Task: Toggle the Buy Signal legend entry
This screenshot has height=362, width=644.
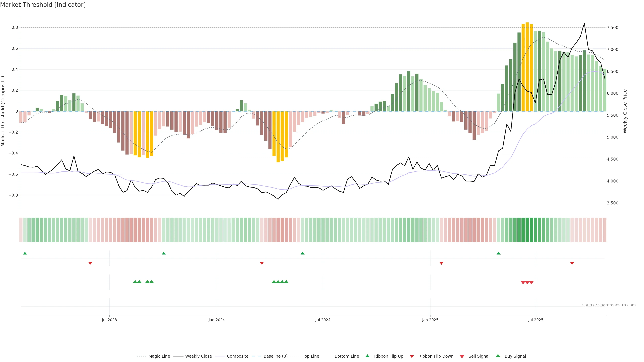Action: point(515,356)
